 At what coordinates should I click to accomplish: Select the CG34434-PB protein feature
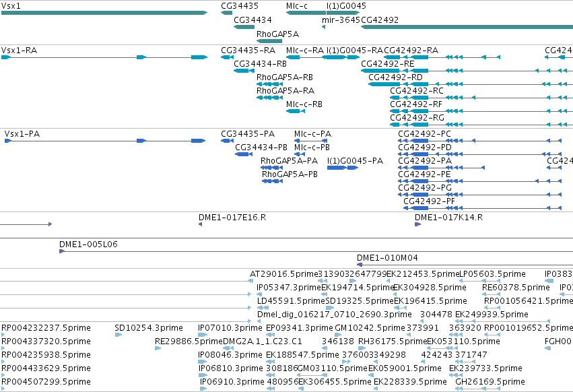click(x=244, y=154)
